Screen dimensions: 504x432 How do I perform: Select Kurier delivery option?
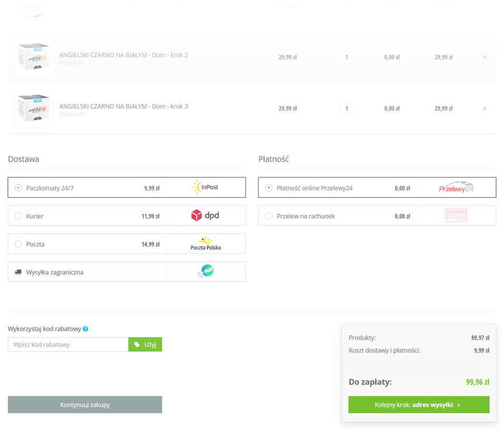[x=18, y=216]
